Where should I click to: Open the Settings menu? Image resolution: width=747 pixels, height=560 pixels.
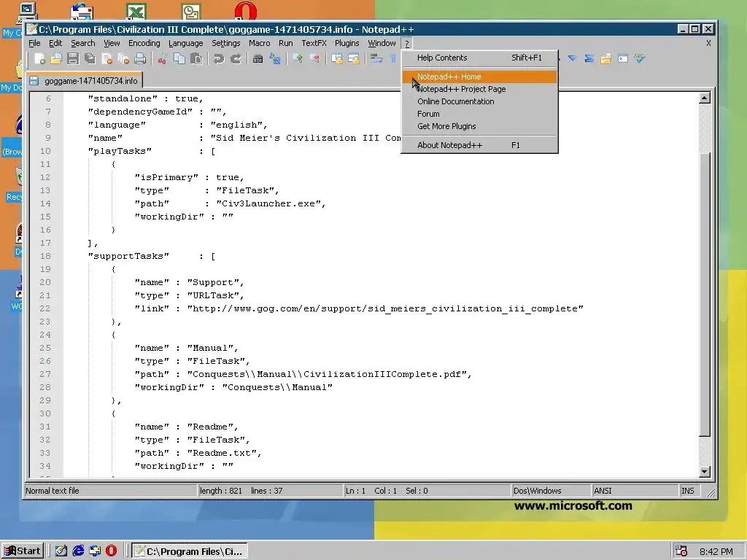(226, 43)
